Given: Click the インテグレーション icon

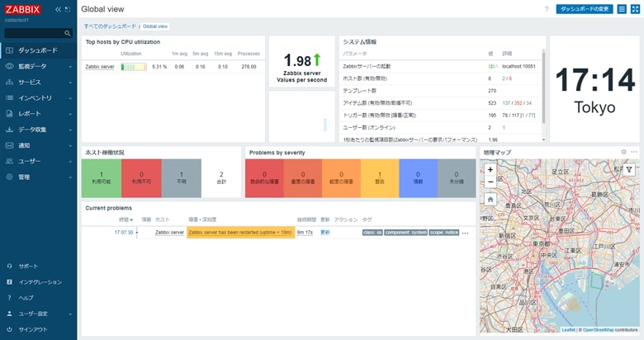Looking at the screenshot, I should [9, 282].
